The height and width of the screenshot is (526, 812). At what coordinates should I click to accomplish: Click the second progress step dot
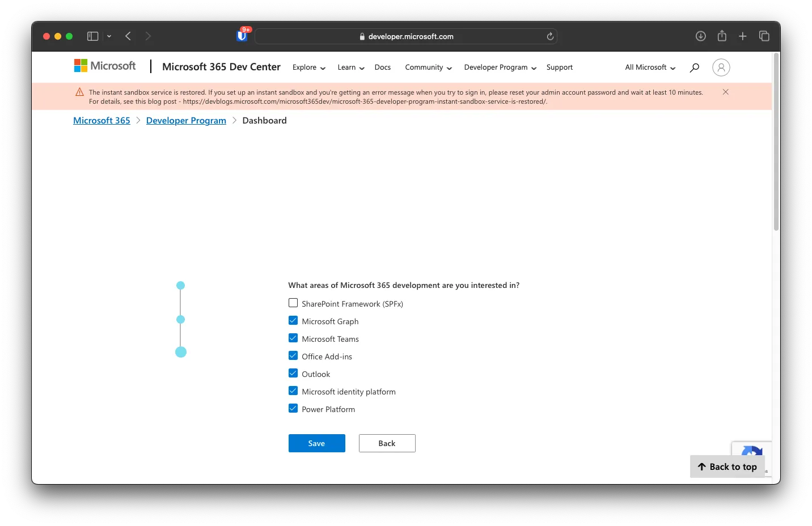coord(180,320)
